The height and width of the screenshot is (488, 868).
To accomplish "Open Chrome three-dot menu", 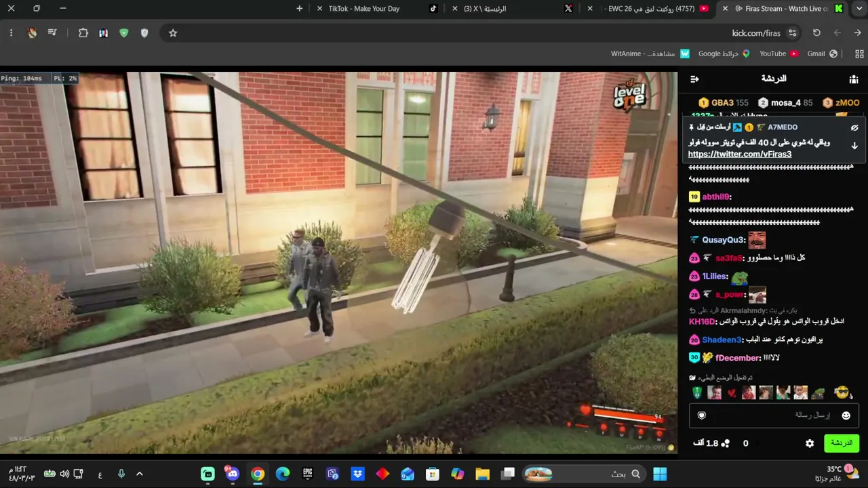I will point(11,33).
